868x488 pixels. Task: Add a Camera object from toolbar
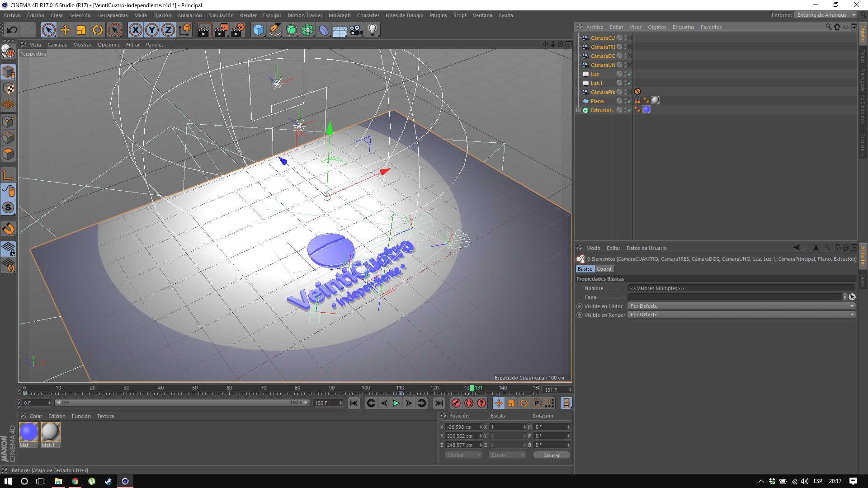pyautogui.click(x=356, y=30)
